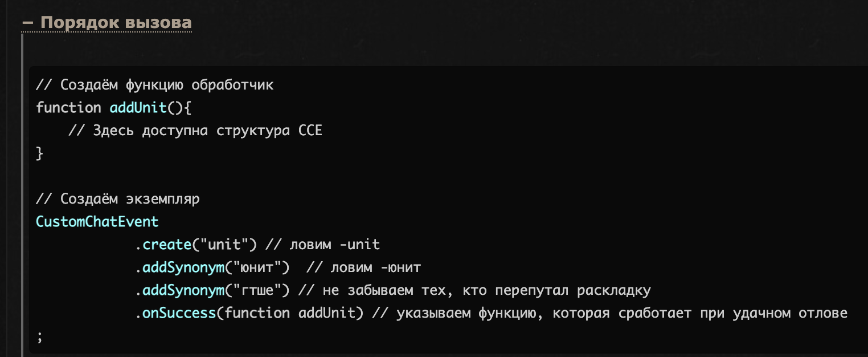
Task: Click the .create method call
Action: [166, 245]
